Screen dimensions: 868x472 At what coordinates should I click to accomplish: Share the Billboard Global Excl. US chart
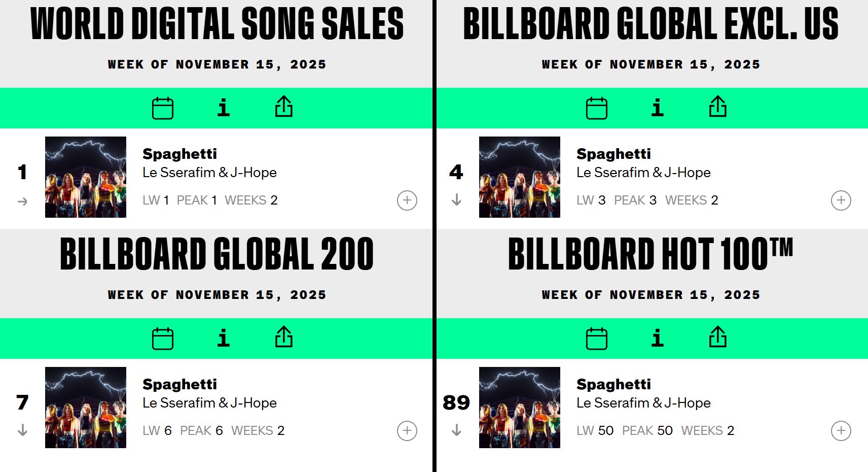[718, 107]
